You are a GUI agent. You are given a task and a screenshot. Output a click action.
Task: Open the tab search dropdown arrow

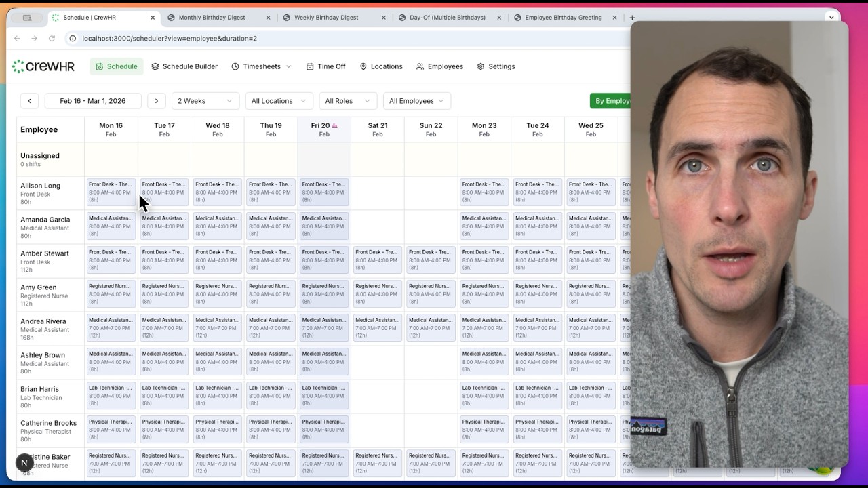[x=831, y=18]
